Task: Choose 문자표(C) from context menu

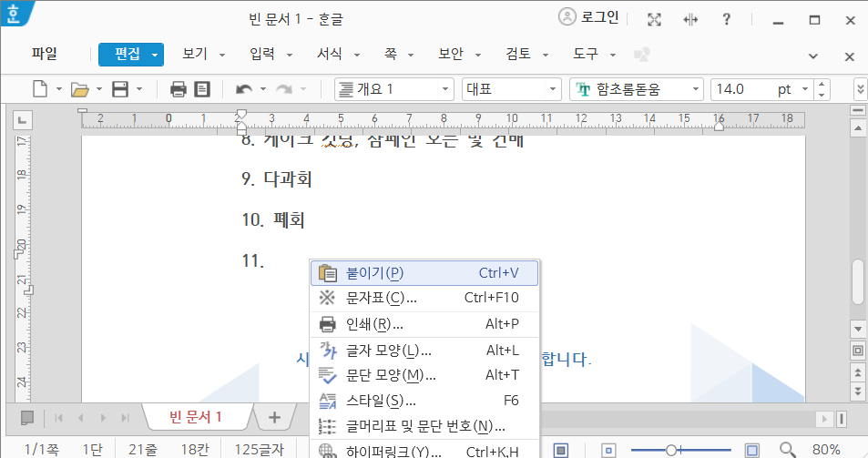Action: coord(424,298)
